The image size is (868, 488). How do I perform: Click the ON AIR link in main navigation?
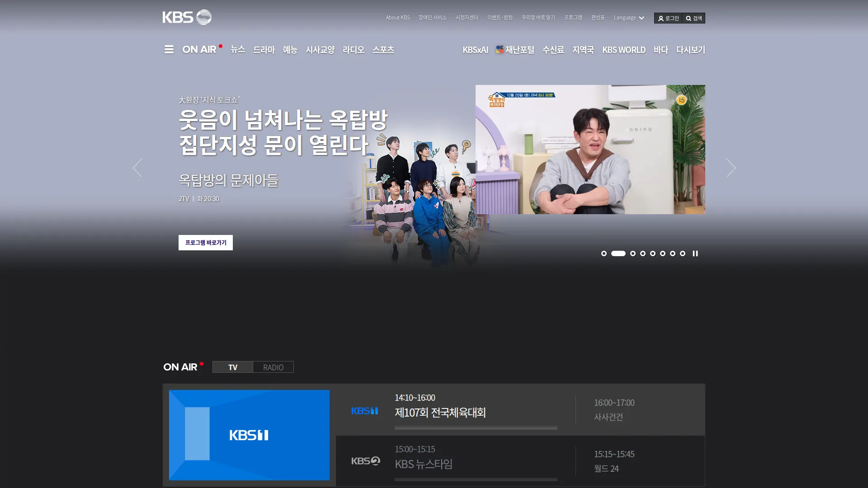pos(202,49)
